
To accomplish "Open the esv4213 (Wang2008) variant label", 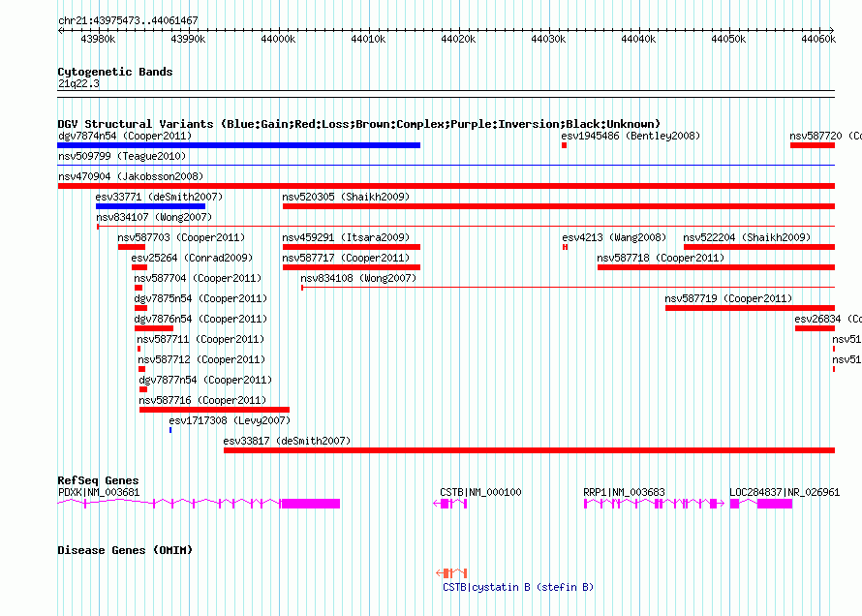I will pos(614,237).
